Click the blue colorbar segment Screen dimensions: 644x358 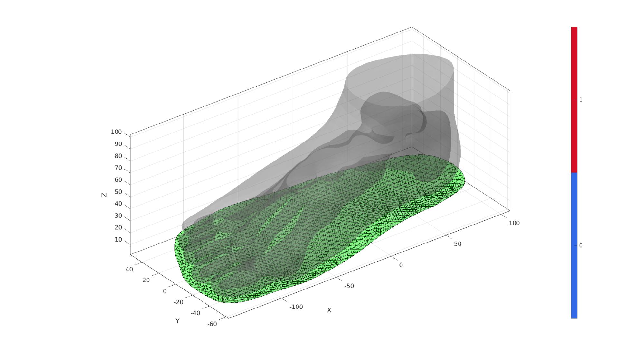pos(574,245)
